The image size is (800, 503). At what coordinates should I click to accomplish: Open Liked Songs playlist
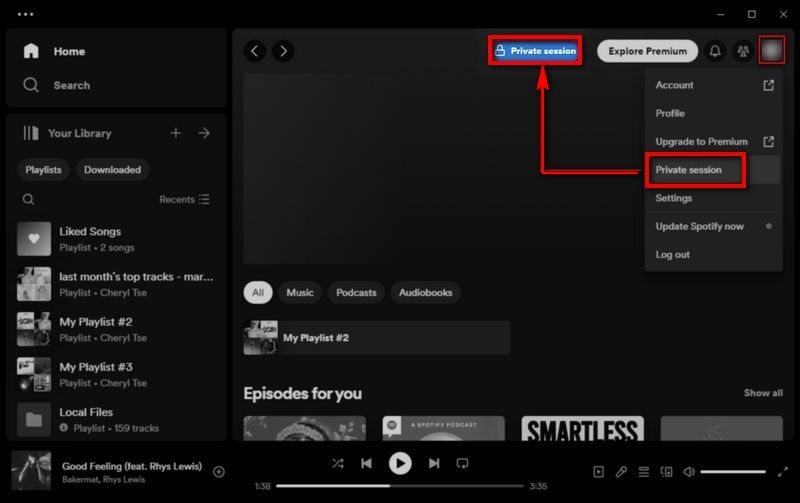click(x=116, y=239)
